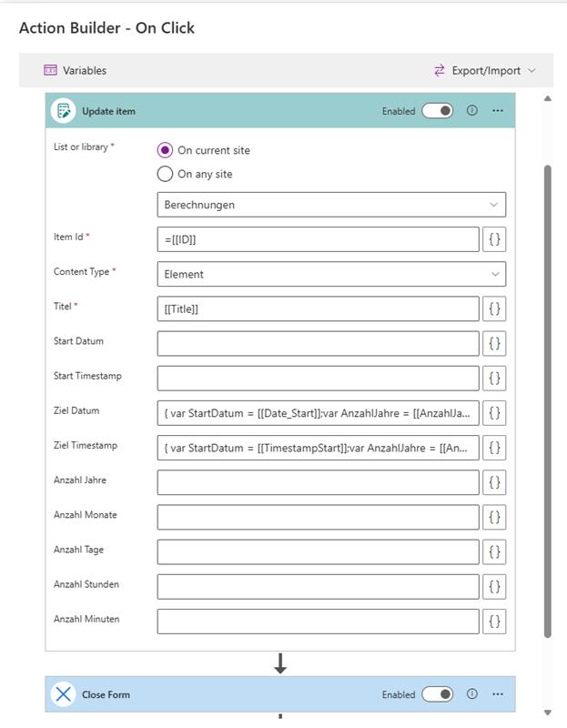Open expression editor for Ziel Datum field
The image size is (567, 728).
click(x=494, y=413)
